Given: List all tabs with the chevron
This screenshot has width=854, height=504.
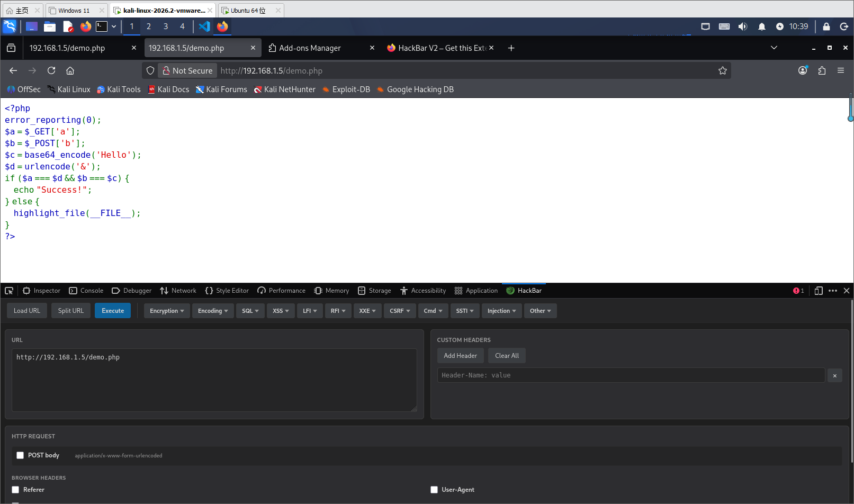Looking at the screenshot, I should [774, 48].
